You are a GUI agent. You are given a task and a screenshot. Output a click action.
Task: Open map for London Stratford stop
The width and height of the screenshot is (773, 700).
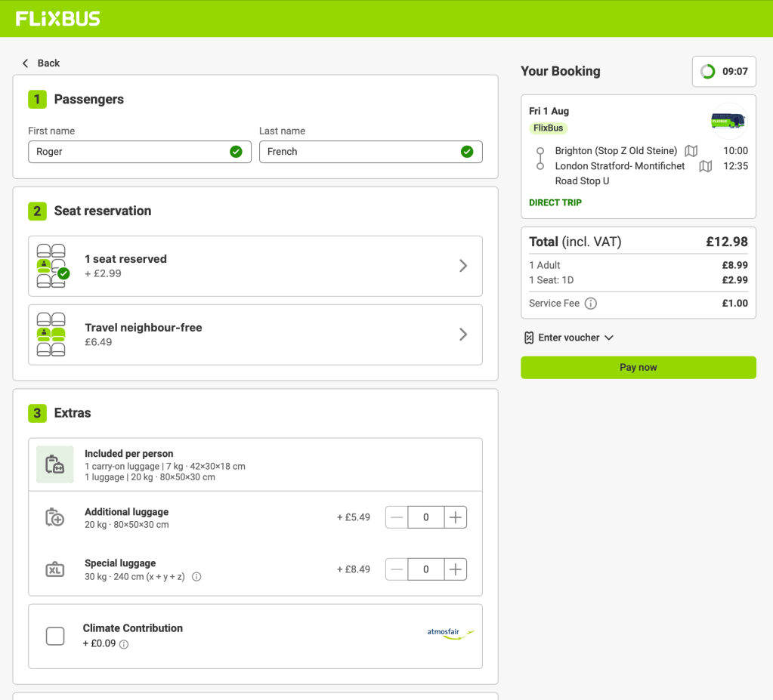pos(705,166)
